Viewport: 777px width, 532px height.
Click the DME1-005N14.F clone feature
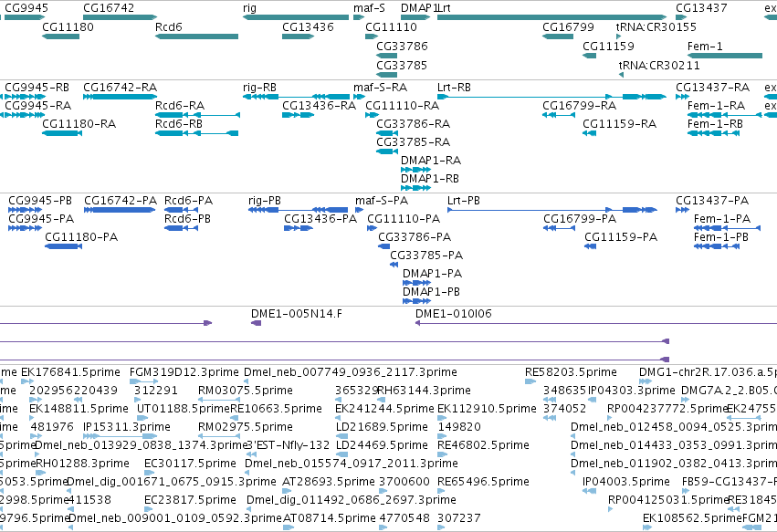pos(257,323)
